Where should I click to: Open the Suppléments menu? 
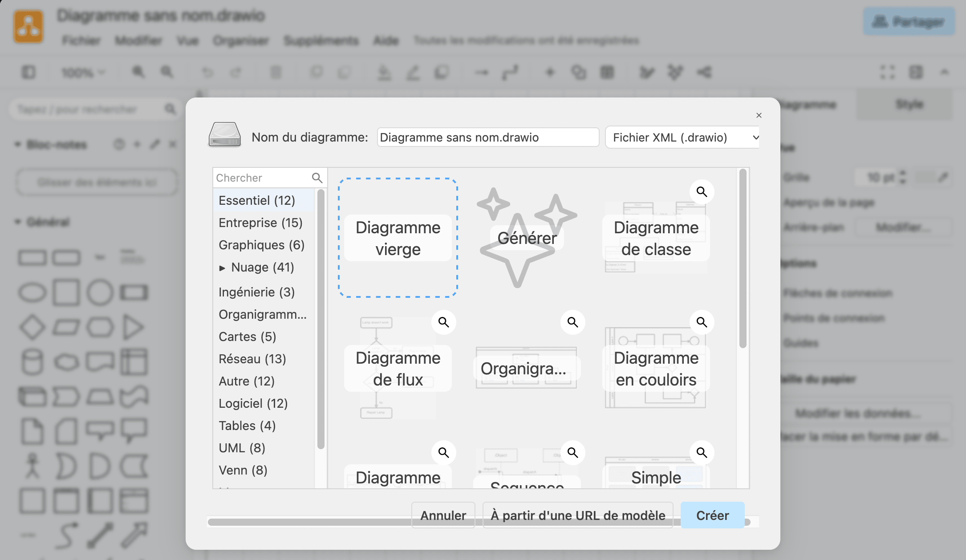tap(321, 41)
